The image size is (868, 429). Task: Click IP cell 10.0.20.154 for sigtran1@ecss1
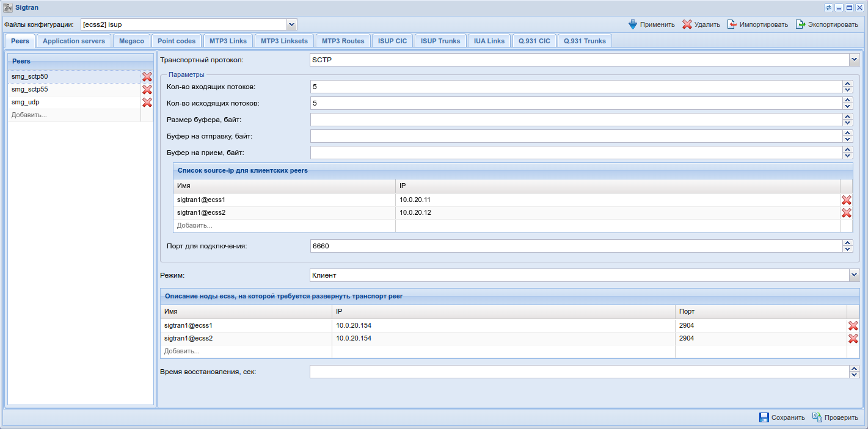pyautogui.click(x=503, y=326)
